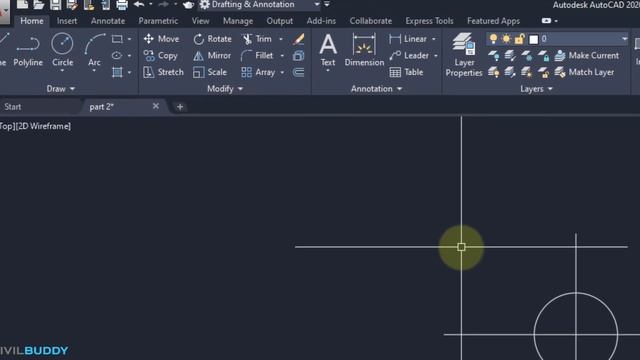Click the 2D Wireframe visual style label

pos(43,126)
